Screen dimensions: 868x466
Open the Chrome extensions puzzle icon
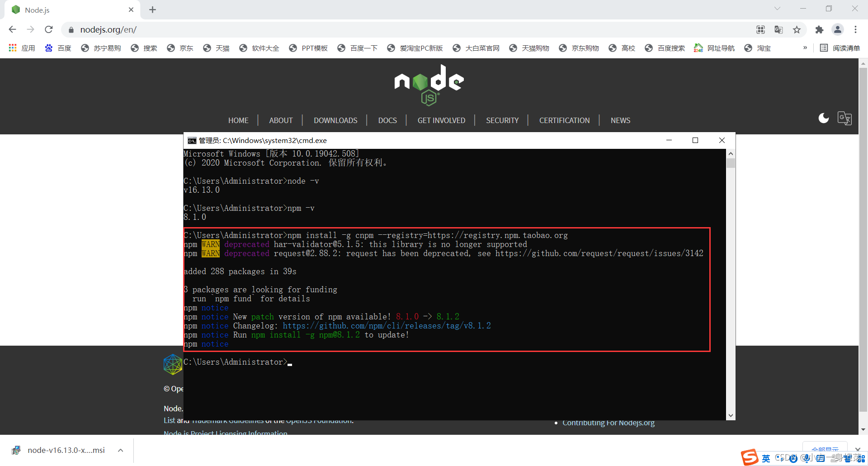[x=819, y=29]
